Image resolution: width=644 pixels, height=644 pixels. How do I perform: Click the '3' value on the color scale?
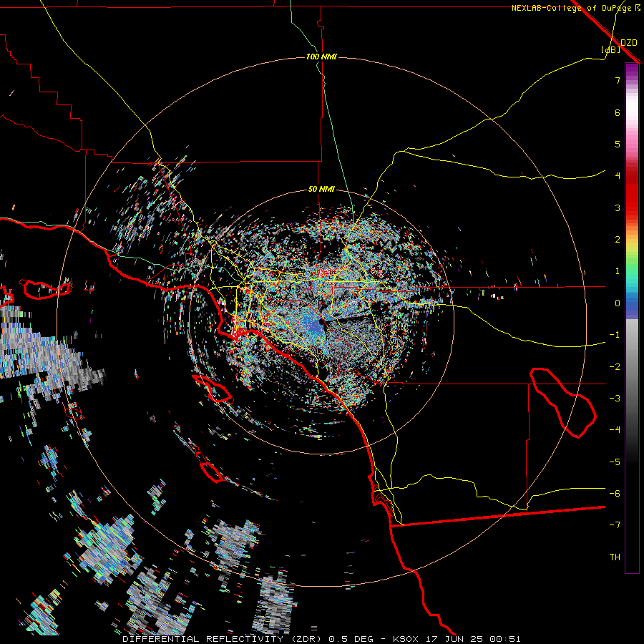click(618, 208)
